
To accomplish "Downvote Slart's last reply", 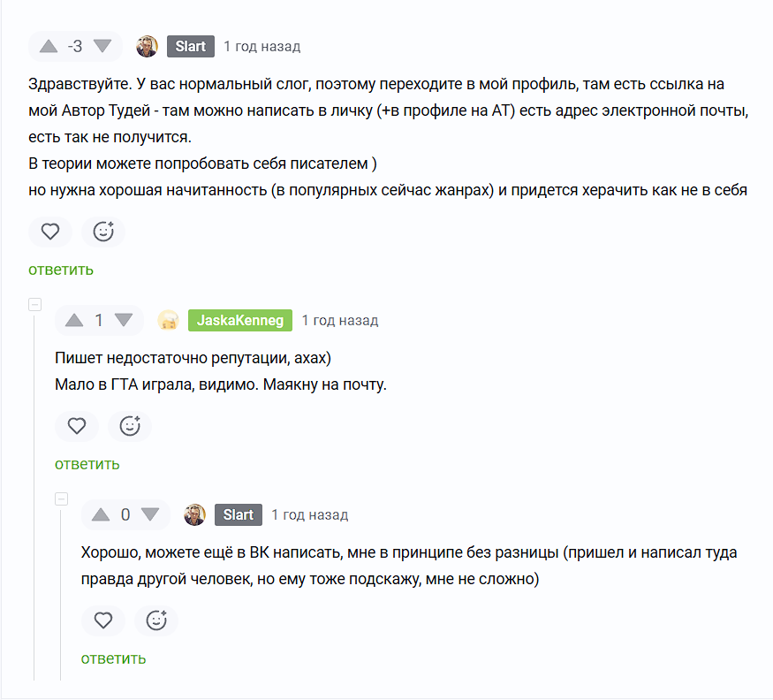I will pos(150,514).
